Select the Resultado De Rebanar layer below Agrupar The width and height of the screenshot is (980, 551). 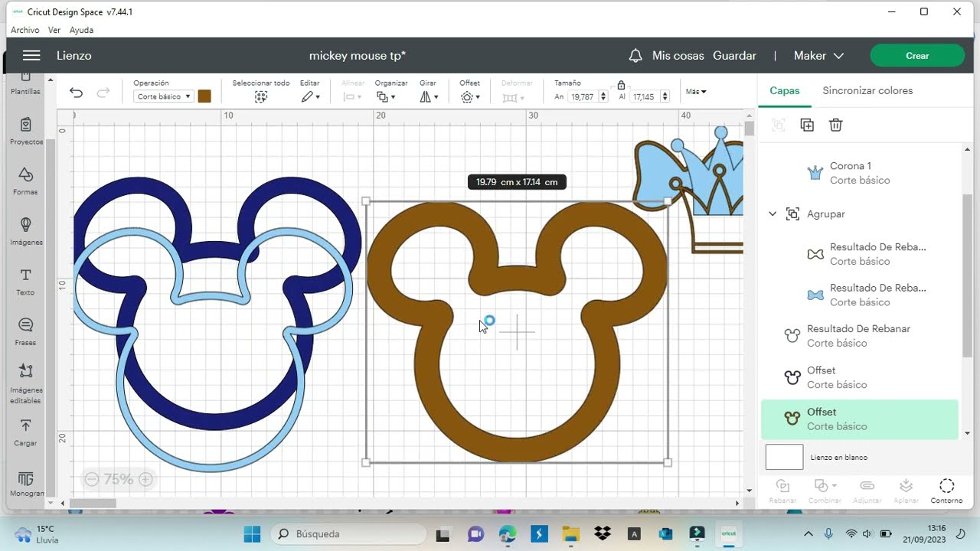tap(859, 335)
